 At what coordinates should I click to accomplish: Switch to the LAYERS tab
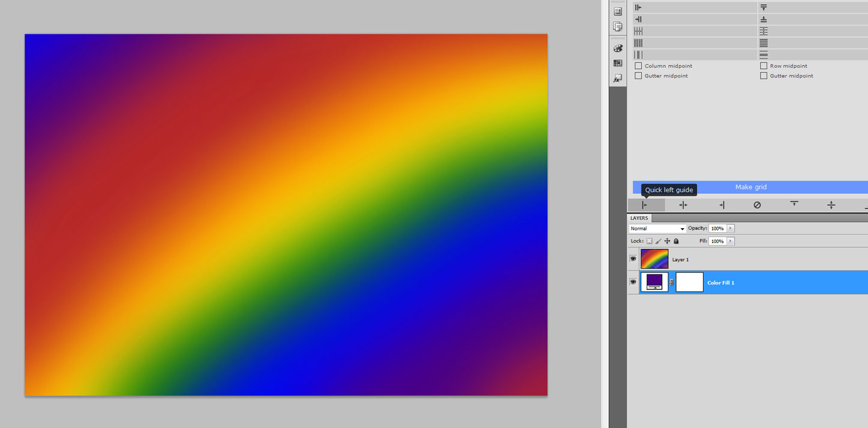coord(639,218)
